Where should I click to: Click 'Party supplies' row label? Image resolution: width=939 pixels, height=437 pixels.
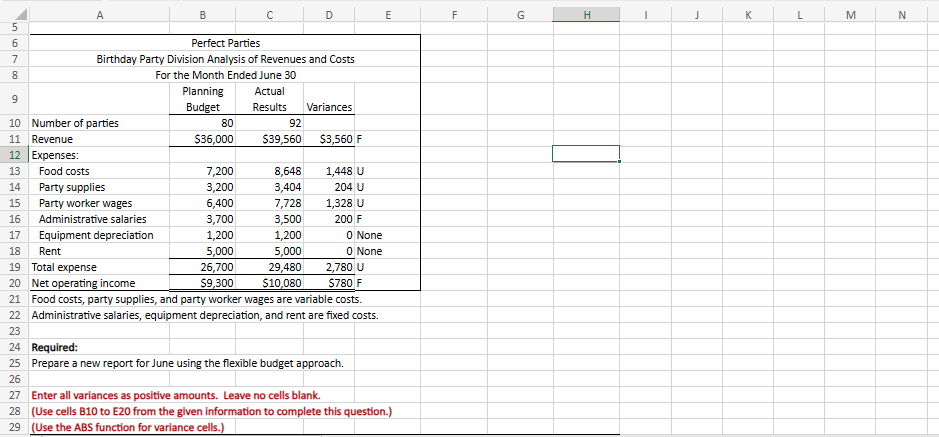pos(72,187)
